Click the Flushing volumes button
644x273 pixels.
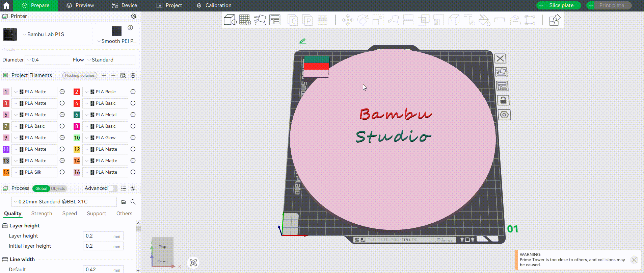tap(80, 75)
